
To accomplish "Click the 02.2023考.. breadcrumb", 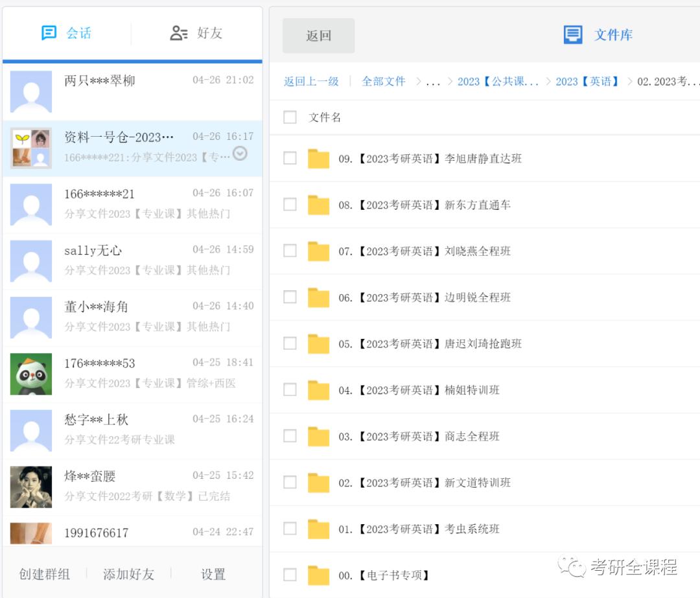I will pos(668,81).
